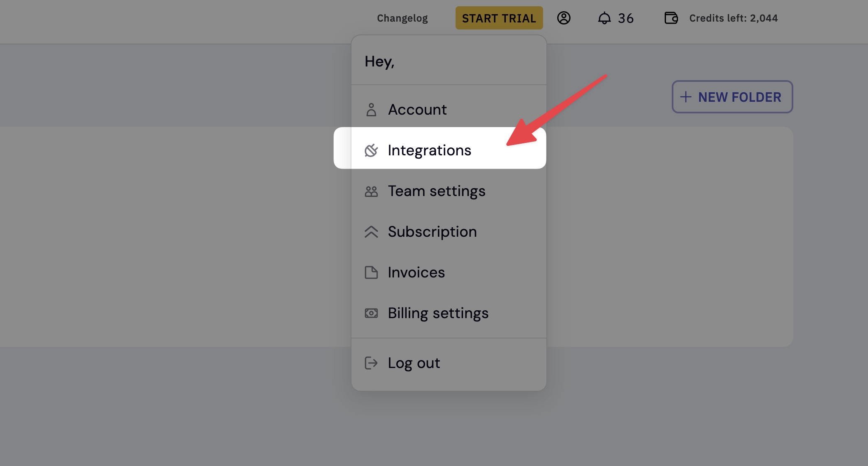This screenshot has height=466, width=868.
Task: Click the Team settings people icon
Action: click(371, 191)
